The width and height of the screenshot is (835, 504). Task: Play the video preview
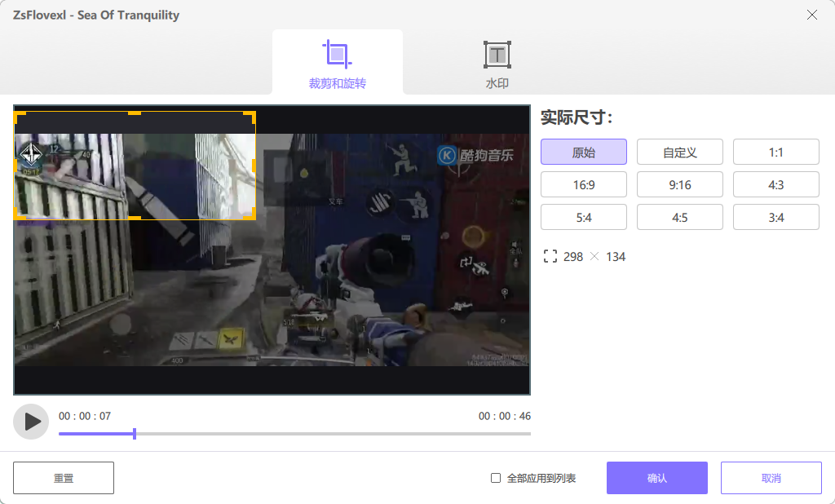tap(31, 422)
